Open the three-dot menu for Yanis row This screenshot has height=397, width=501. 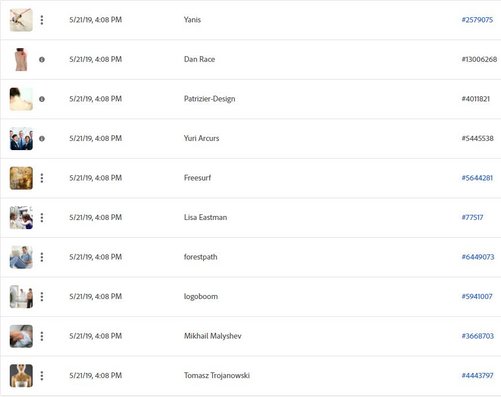click(42, 20)
